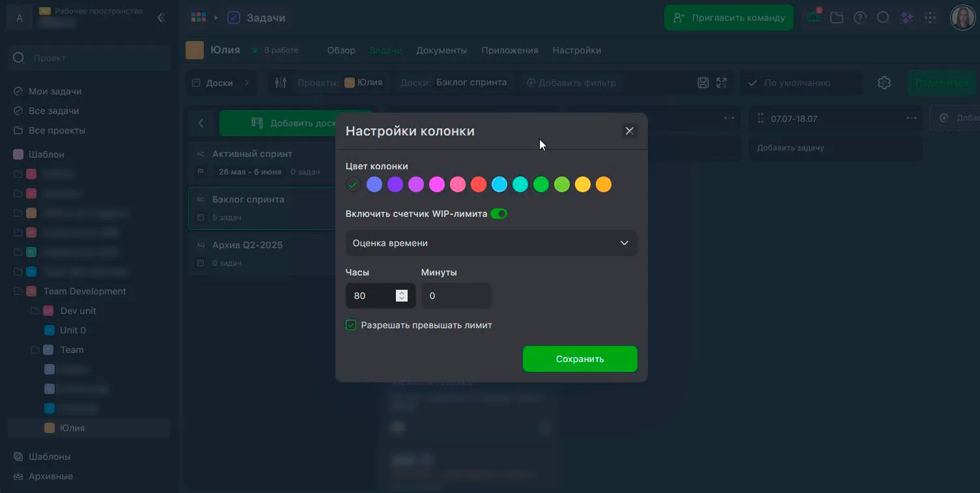Pick the red column color swatch
This screenshot has height=493, width=980.
479,185
